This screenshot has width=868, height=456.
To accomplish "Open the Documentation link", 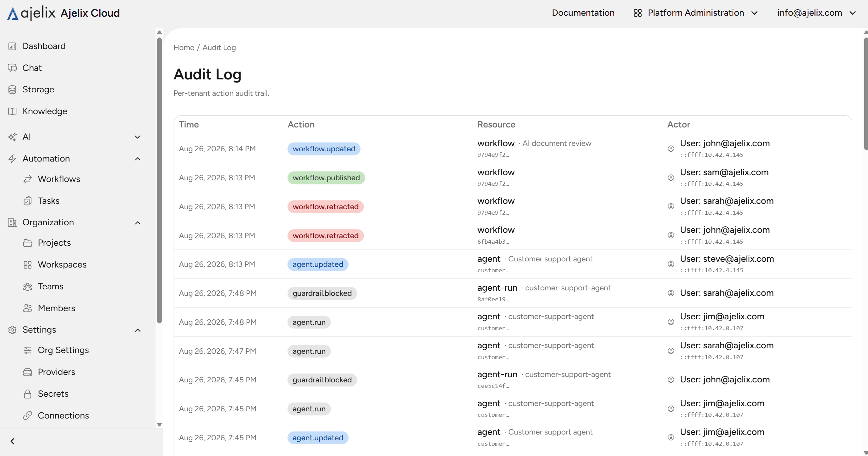I will click(x=583, y=13).
